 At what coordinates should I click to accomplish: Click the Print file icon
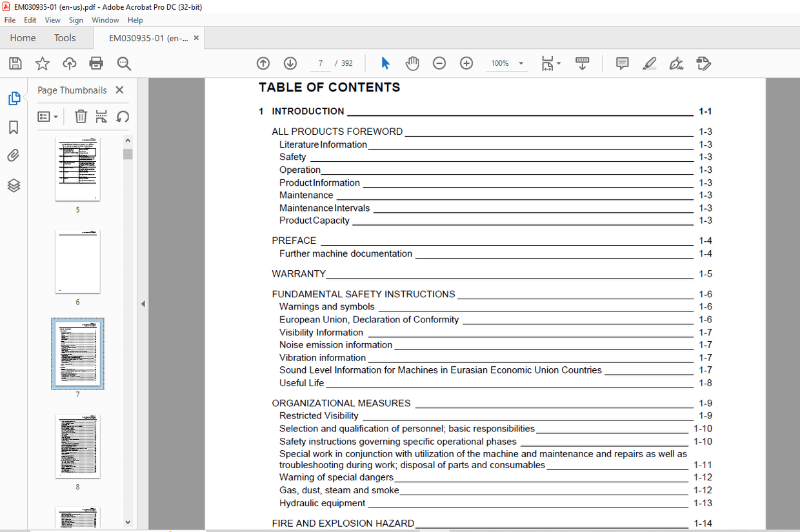(96, 63)
